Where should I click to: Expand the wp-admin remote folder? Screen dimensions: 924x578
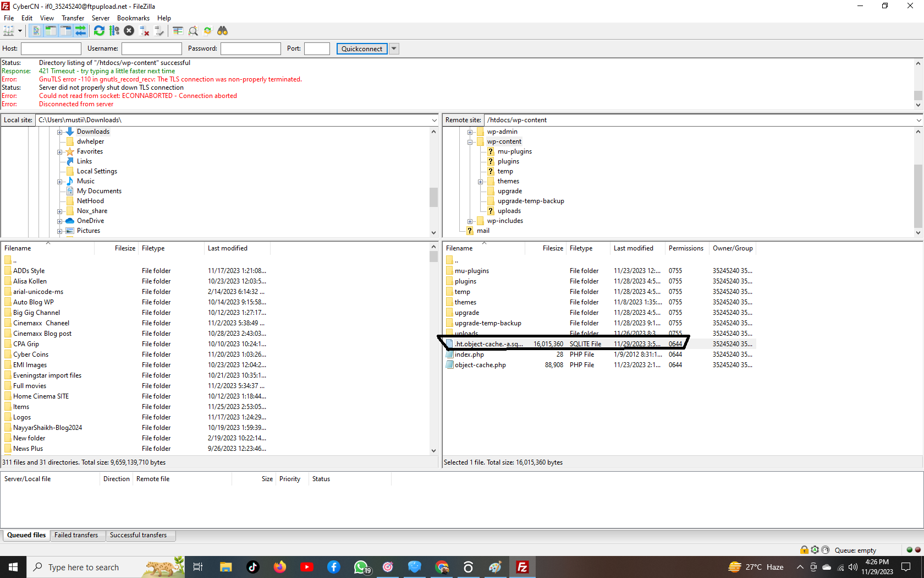[470, 132]
